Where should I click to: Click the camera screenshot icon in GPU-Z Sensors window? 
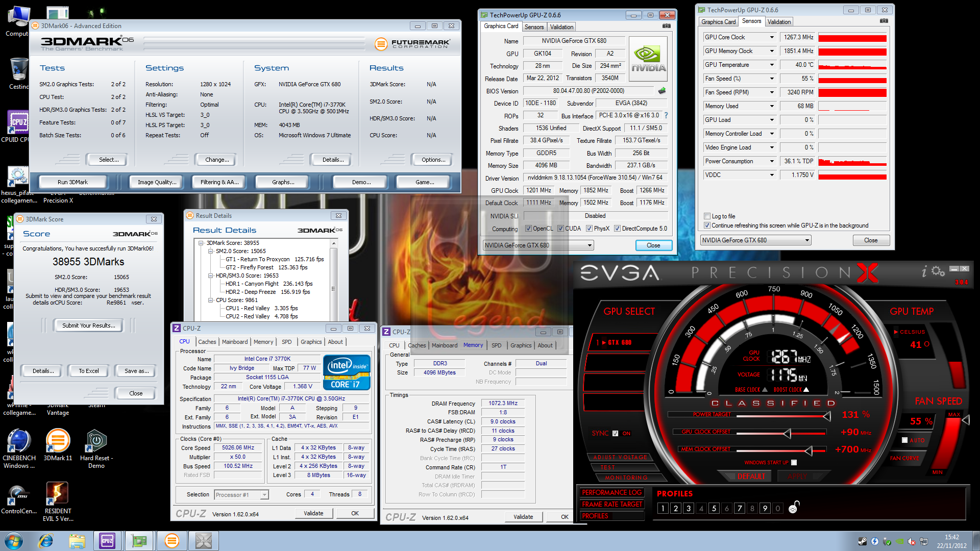(x=884, y=21)
